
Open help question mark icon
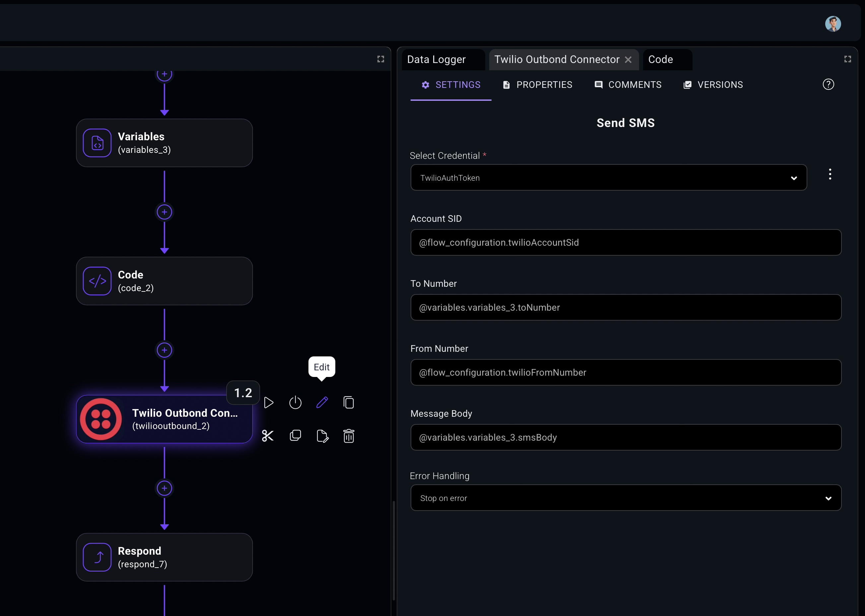coord(828,84)
